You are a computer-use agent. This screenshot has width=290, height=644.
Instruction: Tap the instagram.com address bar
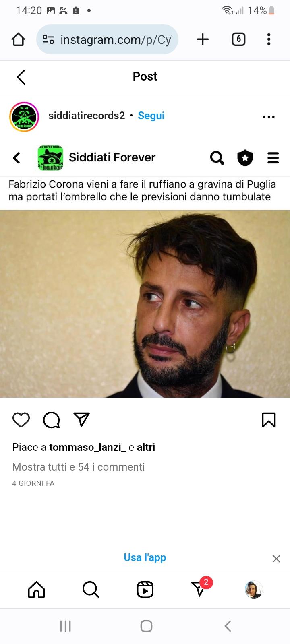[x=107, y=39]
